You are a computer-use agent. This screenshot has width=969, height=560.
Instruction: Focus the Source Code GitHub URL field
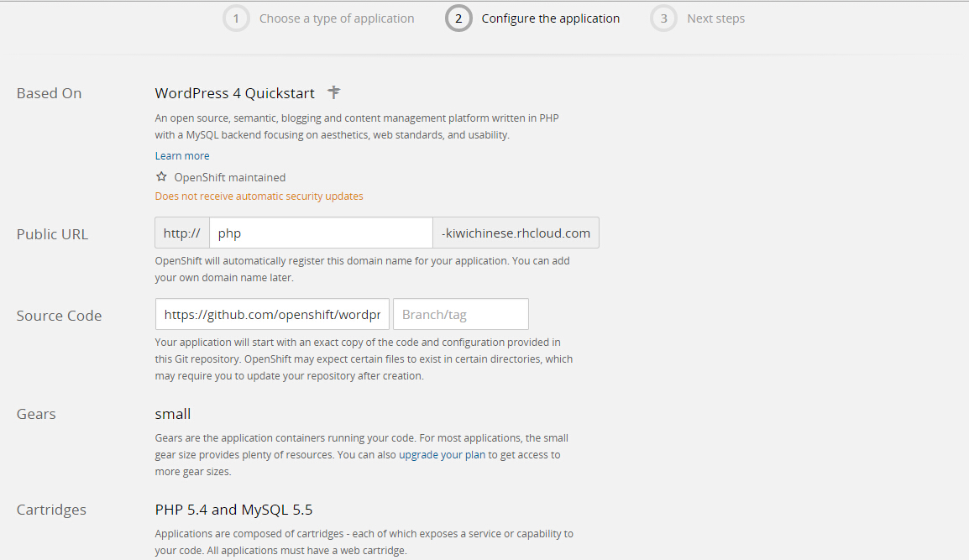coord(272,314)
